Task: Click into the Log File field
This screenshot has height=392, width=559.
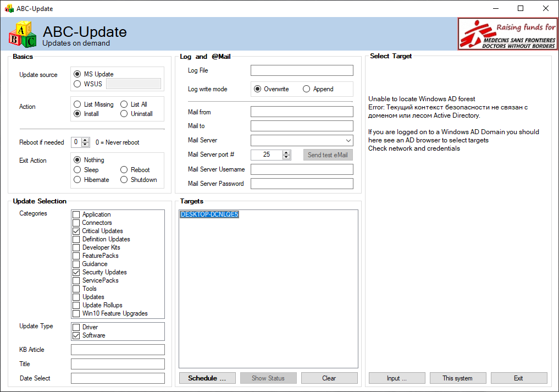Action: [302, 70]
